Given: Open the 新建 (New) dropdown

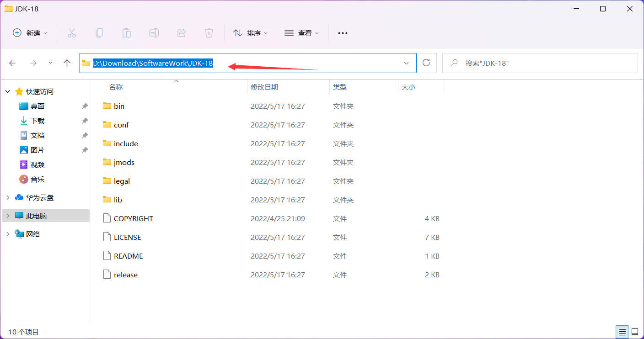Looking at the screenshot, I should [30, 33].
